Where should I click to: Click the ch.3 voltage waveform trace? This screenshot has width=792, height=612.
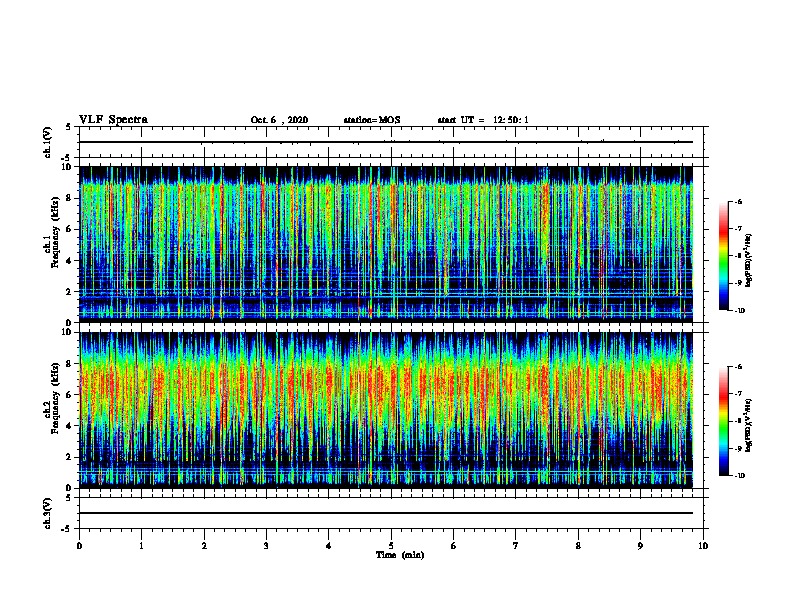[x=386, y=513]
